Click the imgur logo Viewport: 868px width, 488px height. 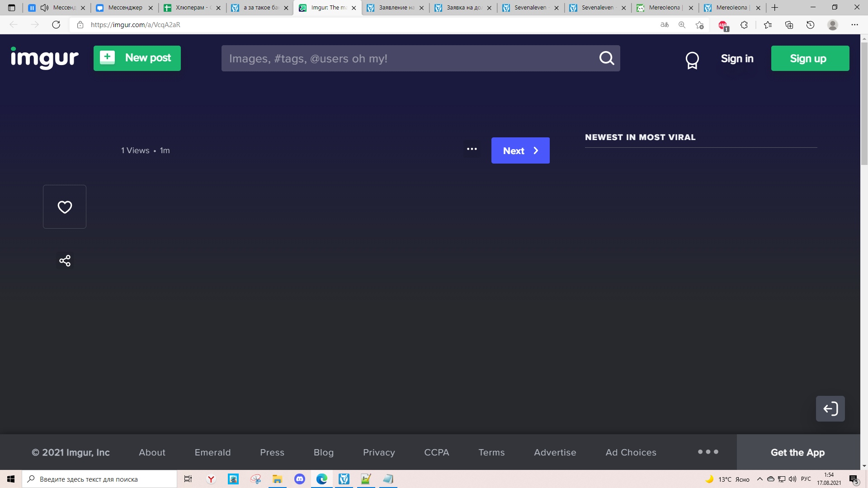pos(45,58)
